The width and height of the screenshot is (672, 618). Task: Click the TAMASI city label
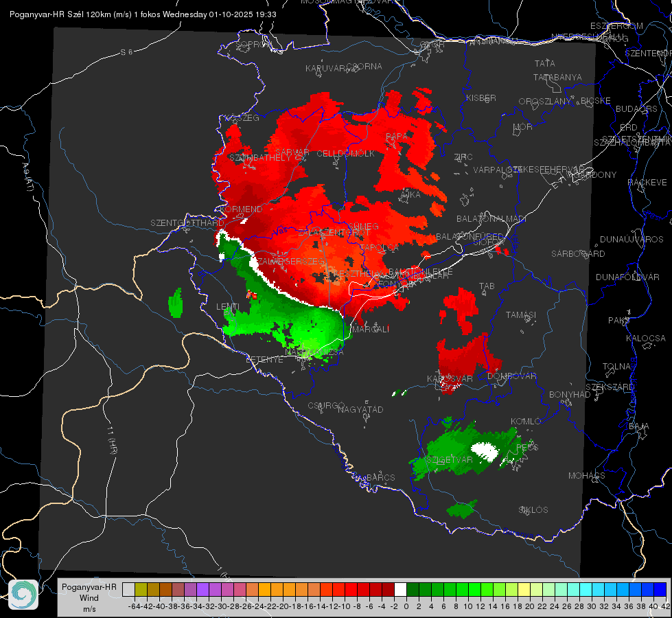[521, 314]
